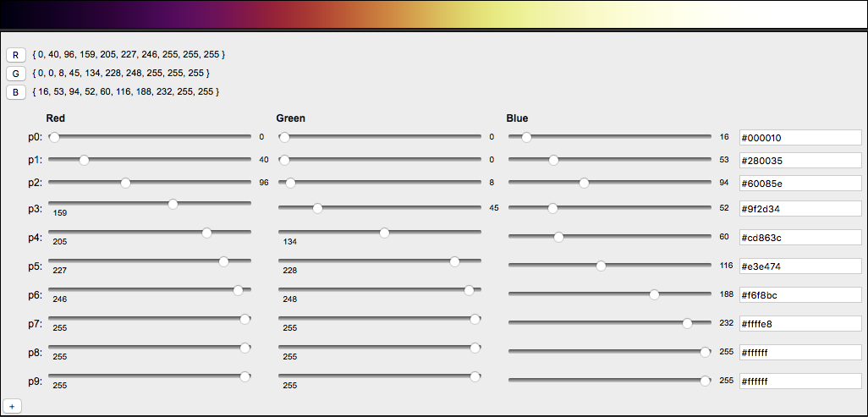Grab the p5 Blue slider handle
868x417 pixels.
coord(601,266)
